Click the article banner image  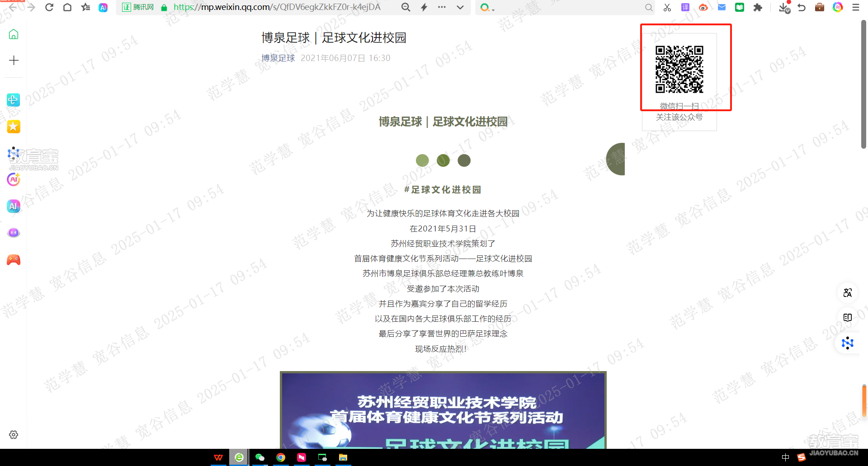[x=443, y=410]
